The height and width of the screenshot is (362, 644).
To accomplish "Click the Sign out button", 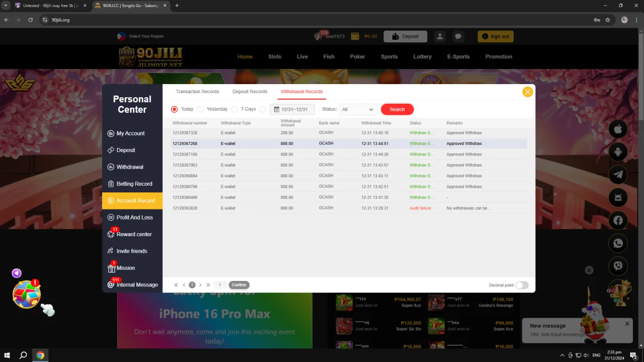I will [x=496, y=36].
